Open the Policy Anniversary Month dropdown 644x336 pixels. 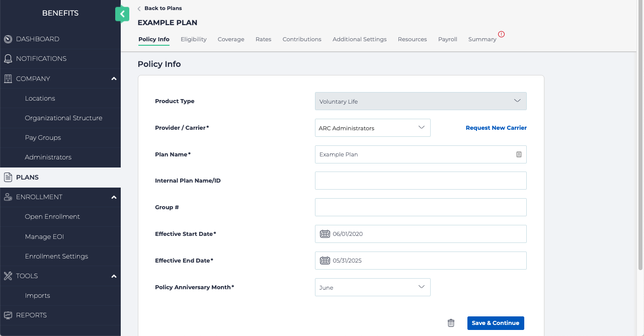click(372, 287)
